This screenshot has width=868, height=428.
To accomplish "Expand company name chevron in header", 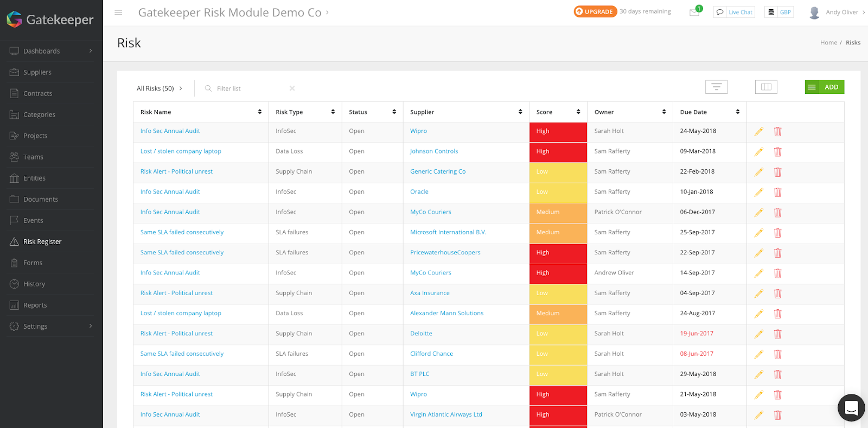I will (327, 12).
